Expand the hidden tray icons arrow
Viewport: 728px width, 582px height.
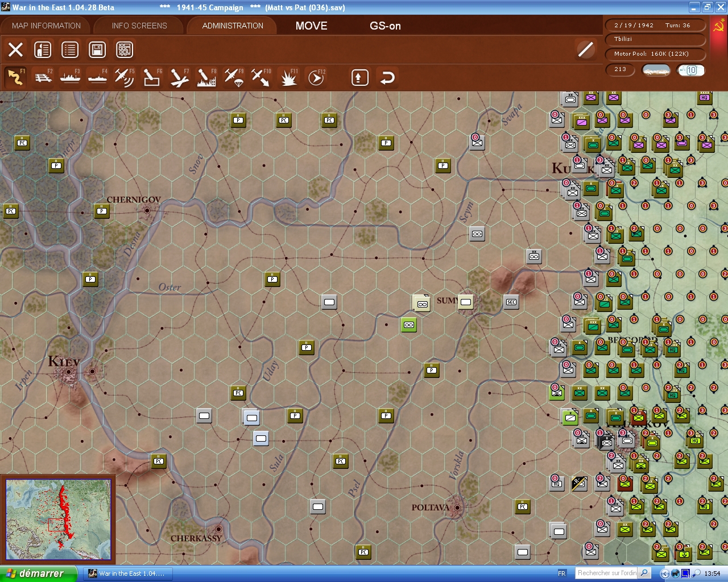coord(664,573)
